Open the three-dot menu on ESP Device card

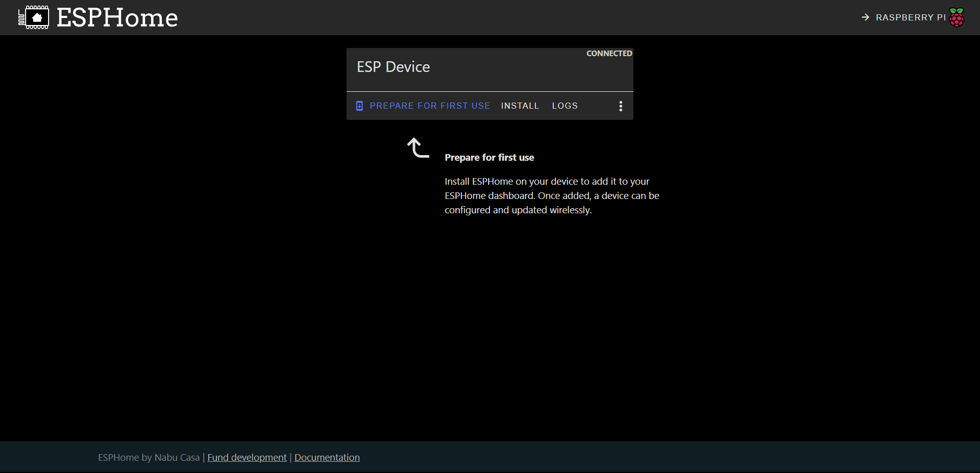coord(621,106)
